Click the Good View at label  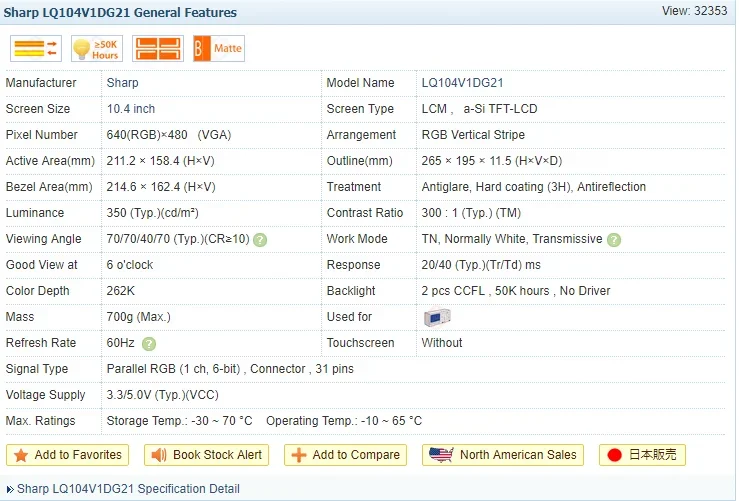coord(41,265)
